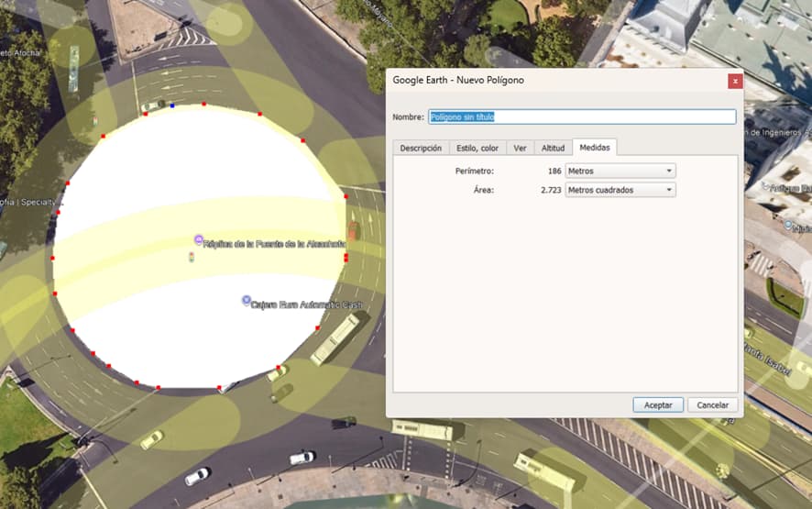The image size is (812, 509).
Task: Click the blue place pin beside 'Minis' label
Action: [x=789, y=225]
